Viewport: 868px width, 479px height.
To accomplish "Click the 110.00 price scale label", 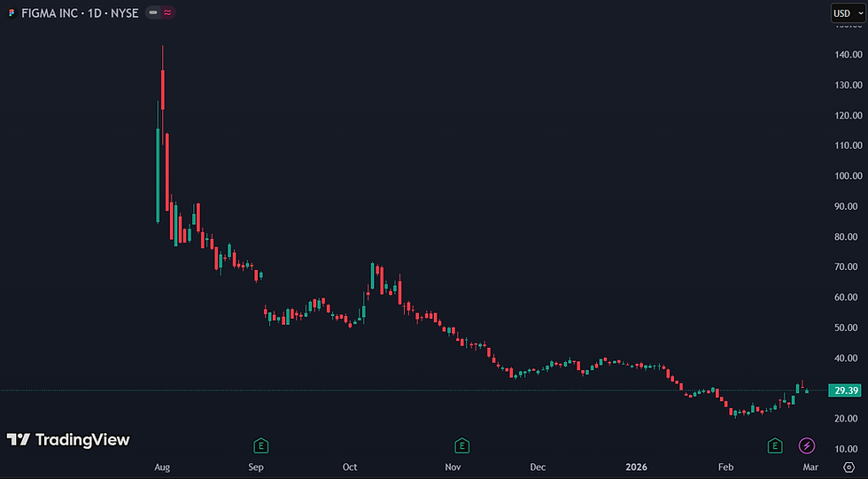I will [849, 145].
